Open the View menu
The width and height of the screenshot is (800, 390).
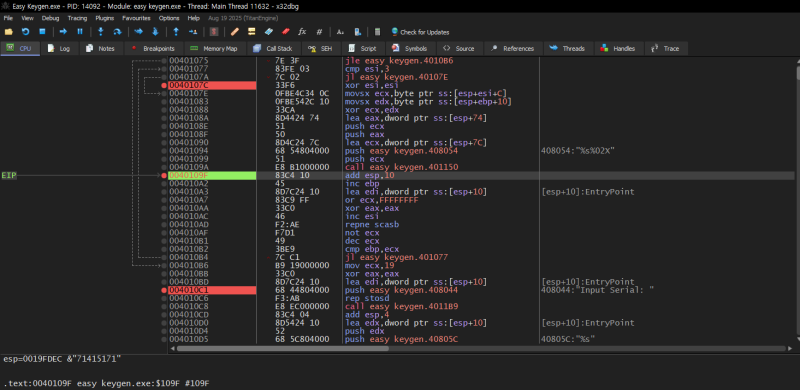28,18
